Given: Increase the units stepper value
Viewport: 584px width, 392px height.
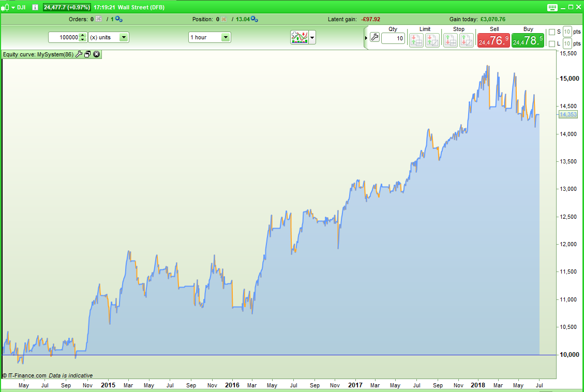Looking at the screenshot, I should point(83,35).
